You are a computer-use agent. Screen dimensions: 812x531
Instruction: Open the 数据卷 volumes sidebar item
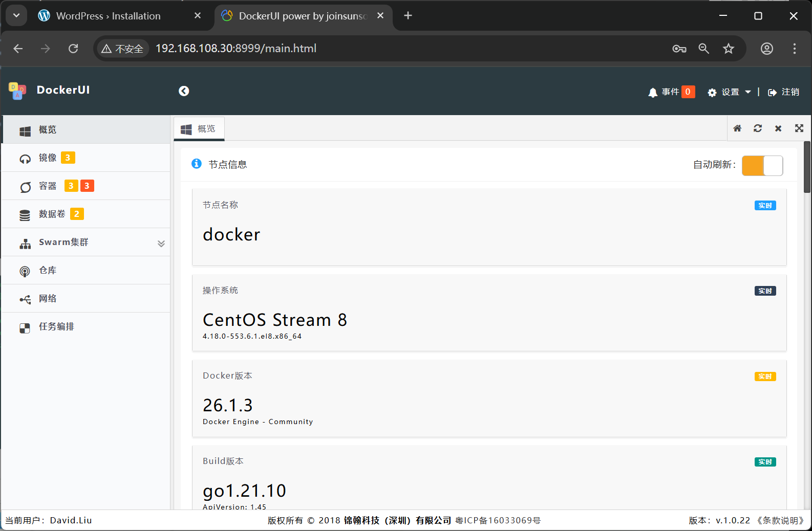click(x=86, y=214)
